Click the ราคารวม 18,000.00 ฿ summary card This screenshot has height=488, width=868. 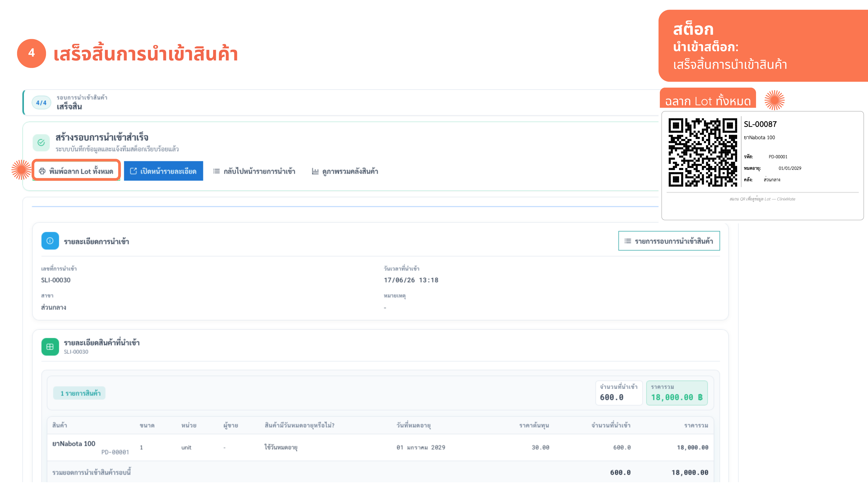[x=677, y=393]
